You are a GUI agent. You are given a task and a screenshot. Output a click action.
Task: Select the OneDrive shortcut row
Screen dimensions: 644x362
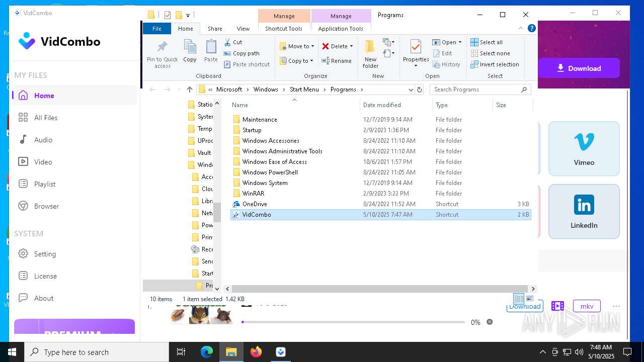click(380, 204)
